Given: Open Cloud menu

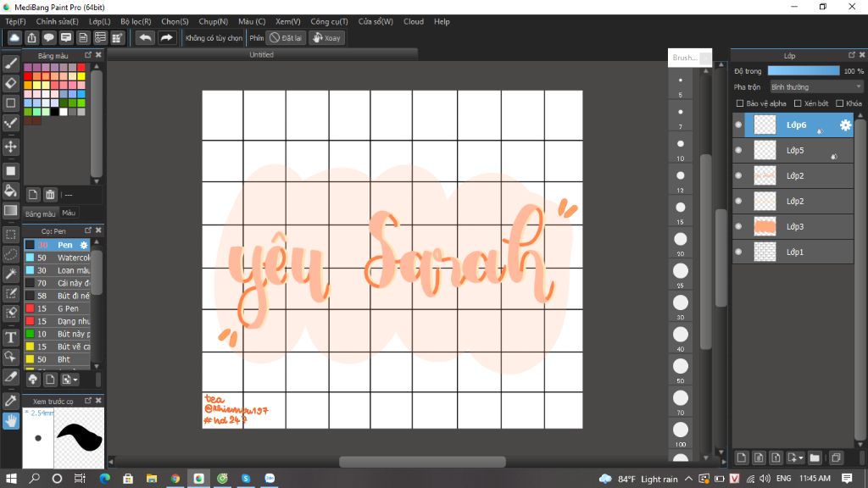Looking at the screenshot, I should click(x=414, y=21).
